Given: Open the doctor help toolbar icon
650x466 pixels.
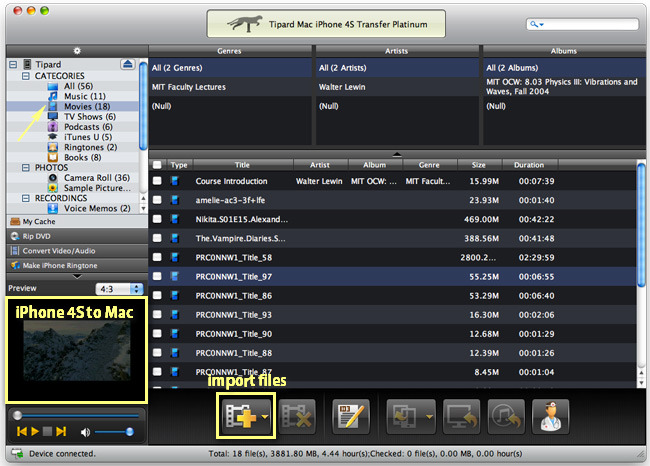Looking at the screenshot, I should pyautogui.click(x=551, y=416).
